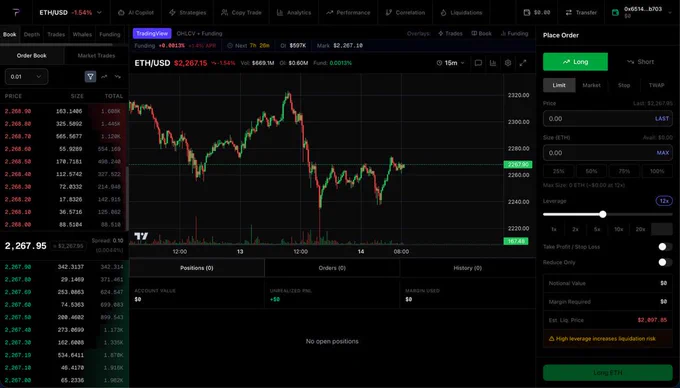Click the 2,267.95 mid price
680x388 pixels.
pyautogui.click(x=26, y=246)
